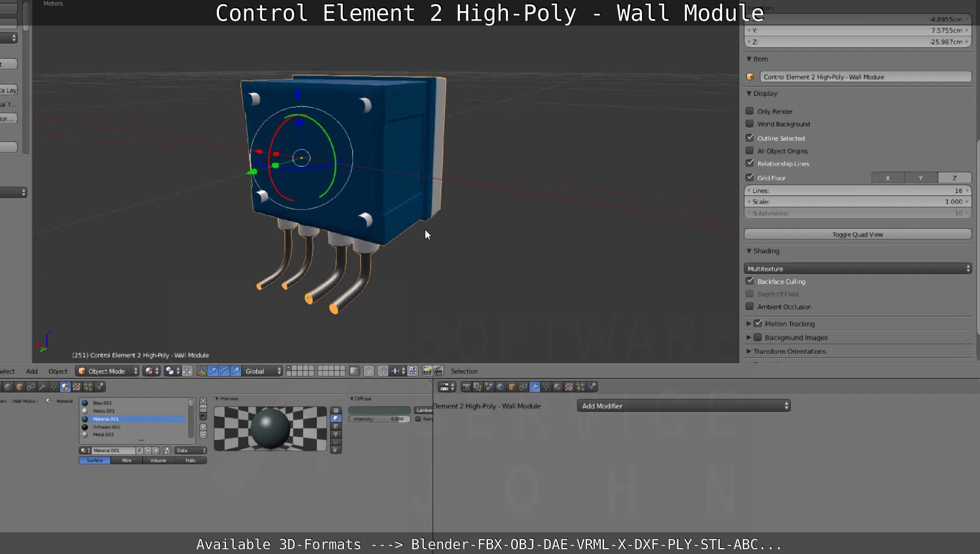Open the Multitexture shading dropdown
Viewport: 980px width, 554px height.
[857, 269]
